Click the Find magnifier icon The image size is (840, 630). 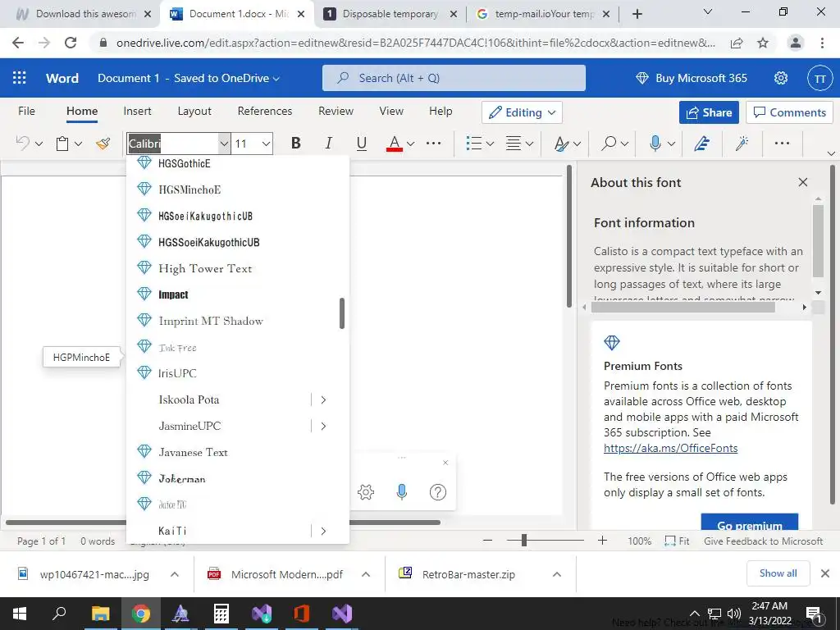point(608,143)
